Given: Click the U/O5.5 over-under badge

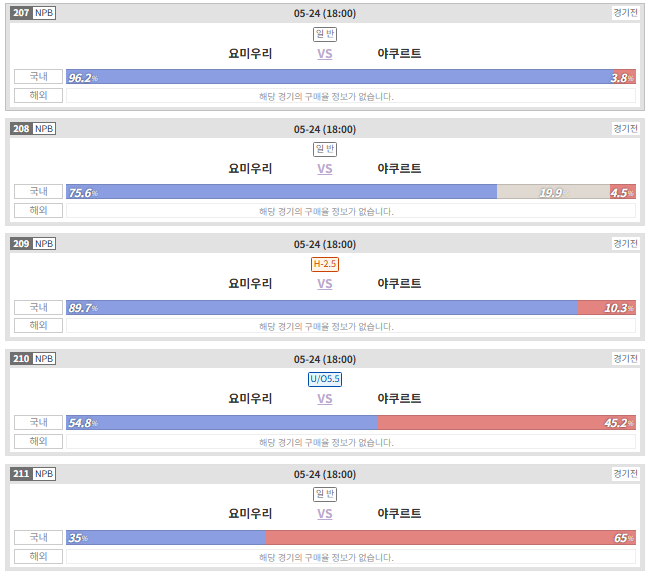Looking at the screenshot, I should click(x=325, y=379).
